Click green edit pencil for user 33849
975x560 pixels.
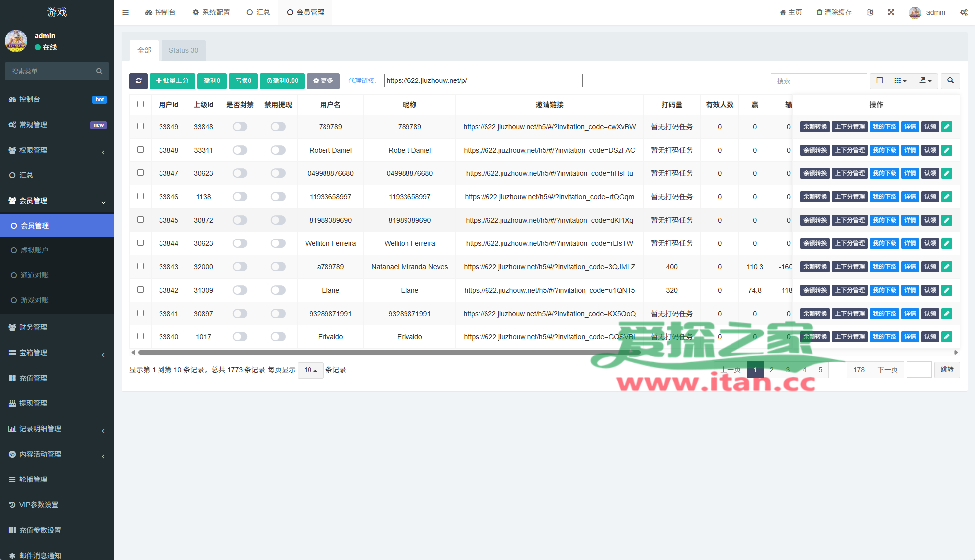click(x=947, y=127)
